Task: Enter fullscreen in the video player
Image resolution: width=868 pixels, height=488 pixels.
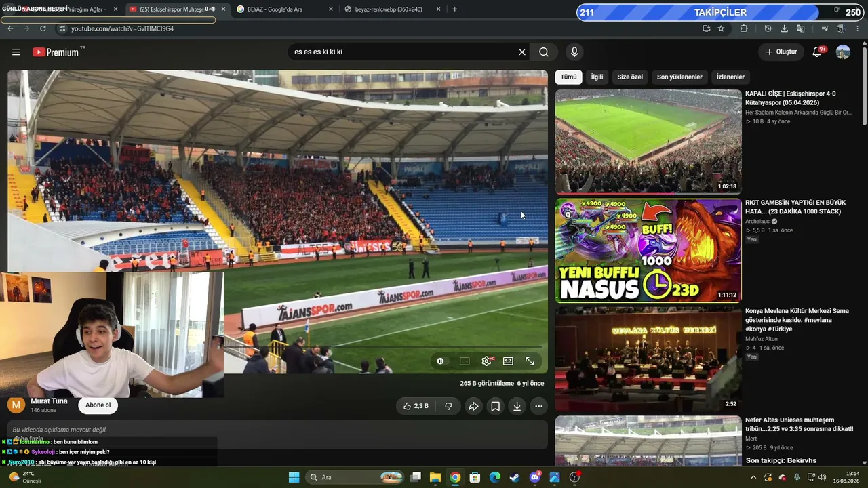Action: pos(530,361)
